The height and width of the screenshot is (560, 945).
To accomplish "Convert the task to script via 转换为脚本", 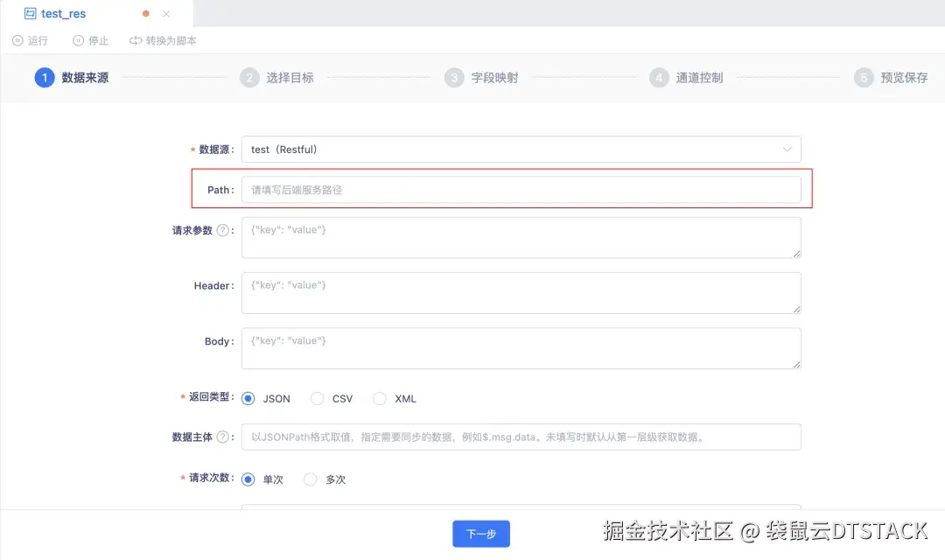I will [x=162, y=40].
